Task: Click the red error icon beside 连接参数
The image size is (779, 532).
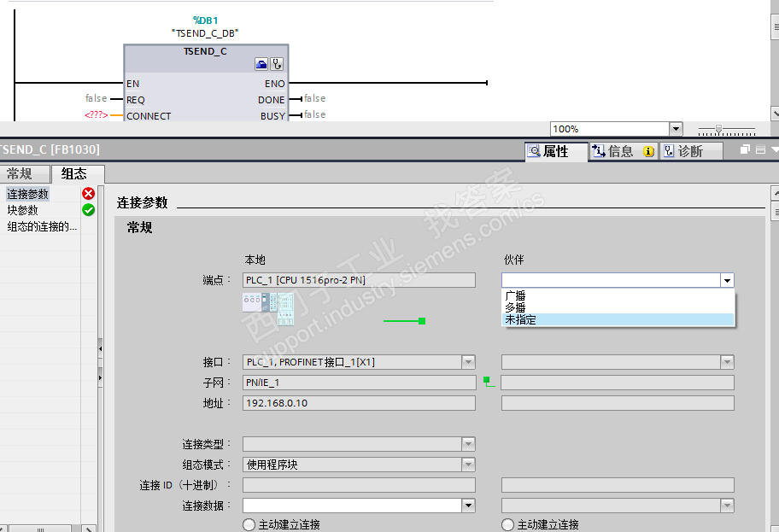Action: tap(89, 193)
